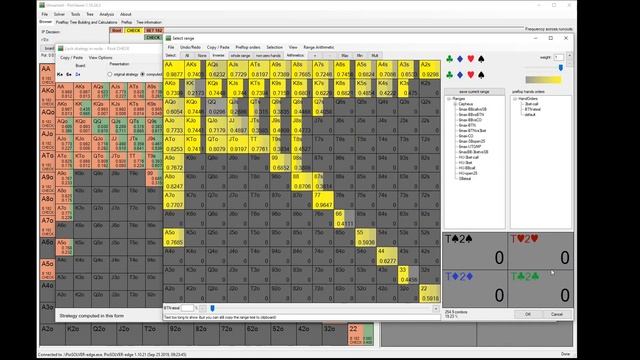Select the BTN steal hand order
Viewport: 640px width, 360px height.
point(533,109)
